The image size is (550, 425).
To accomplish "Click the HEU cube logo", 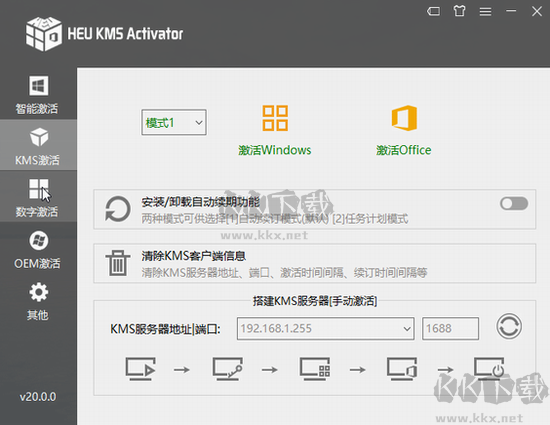I will (44, 34).
